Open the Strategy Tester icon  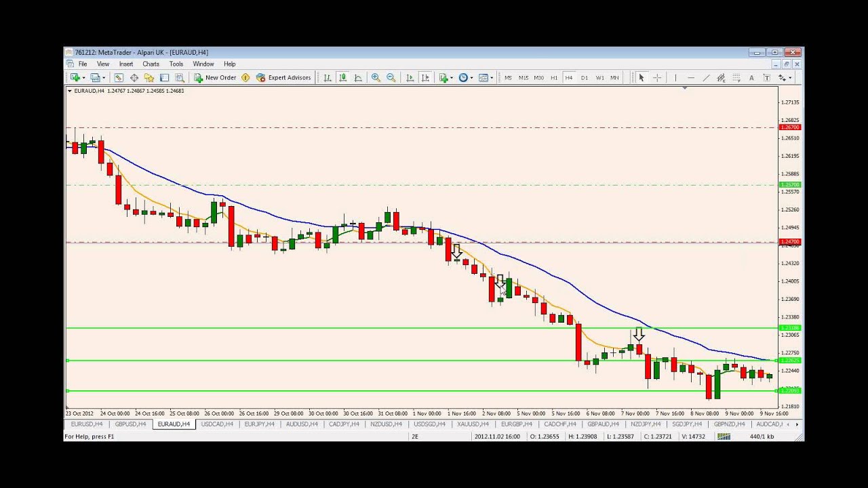click(180, 78)
